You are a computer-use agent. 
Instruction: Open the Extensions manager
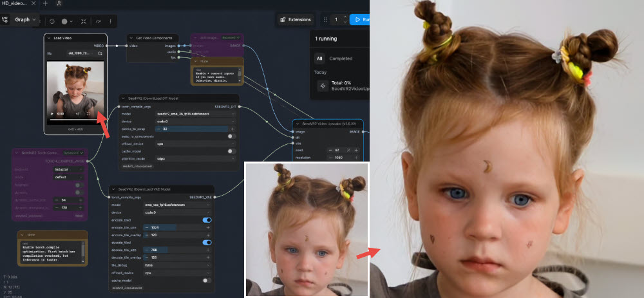(296, 19)
